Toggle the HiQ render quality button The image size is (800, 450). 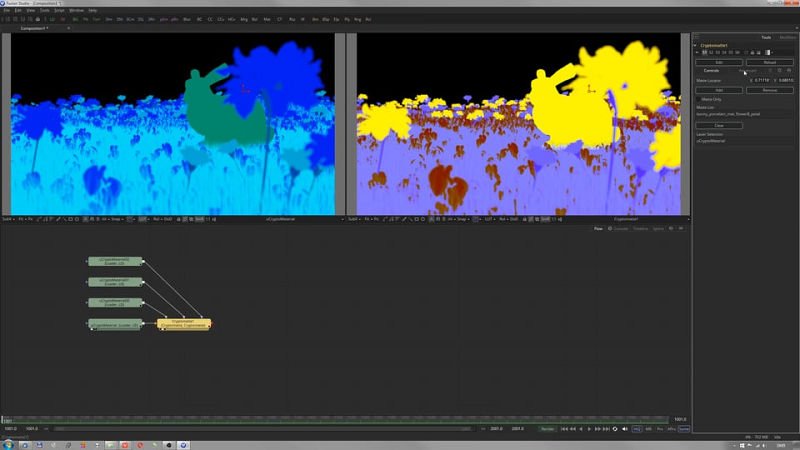(x=637, y=428)
